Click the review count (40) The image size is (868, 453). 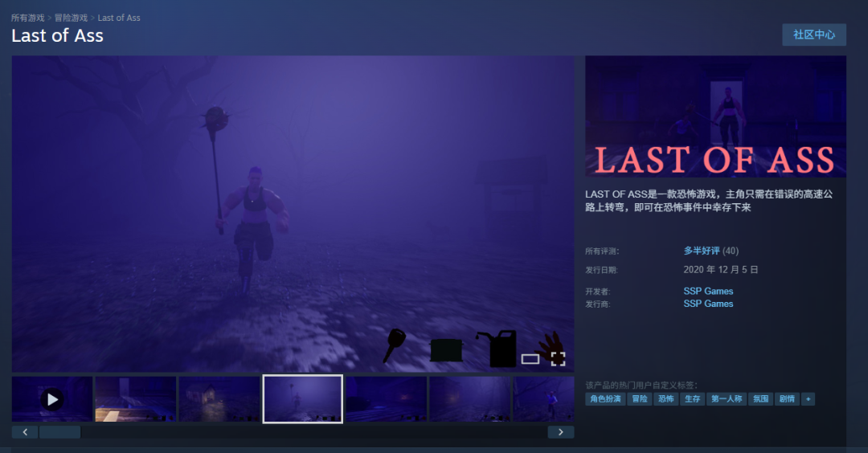point(731,251)
